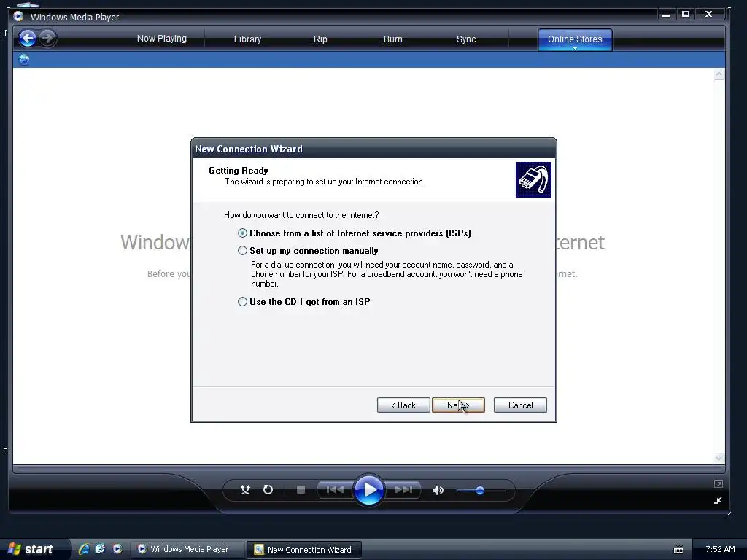Open Internet Explorer from the quick launch
This screenshot has height=560, width=747.
[84, 549]
